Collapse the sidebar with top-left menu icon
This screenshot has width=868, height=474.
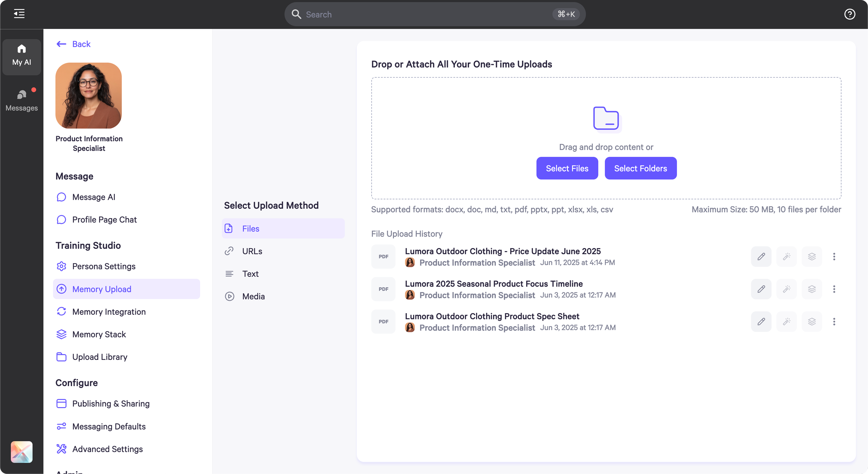(19, 14)
